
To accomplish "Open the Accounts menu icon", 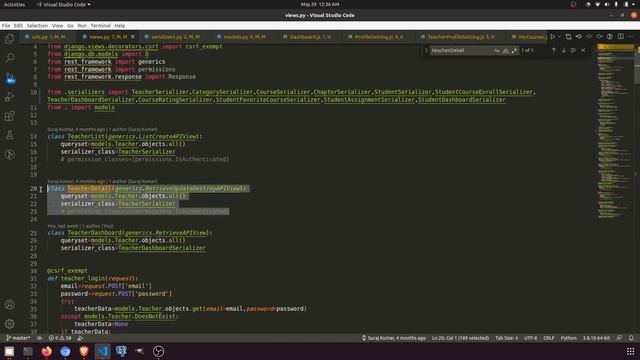I will pyautogui.click(x=9, y=304).
